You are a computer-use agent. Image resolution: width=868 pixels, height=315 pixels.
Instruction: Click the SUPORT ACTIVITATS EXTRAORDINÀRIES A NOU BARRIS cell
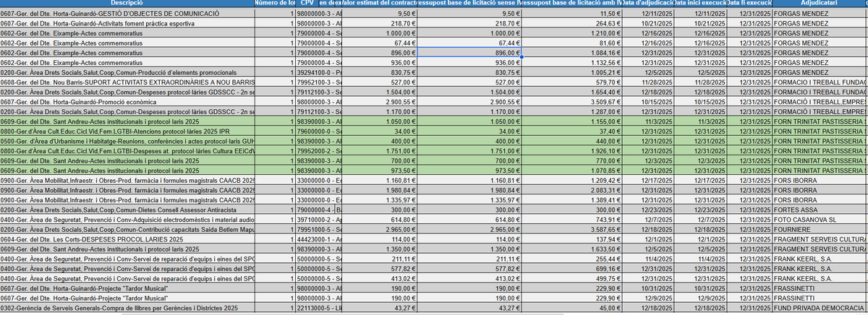tap(129, 82)
